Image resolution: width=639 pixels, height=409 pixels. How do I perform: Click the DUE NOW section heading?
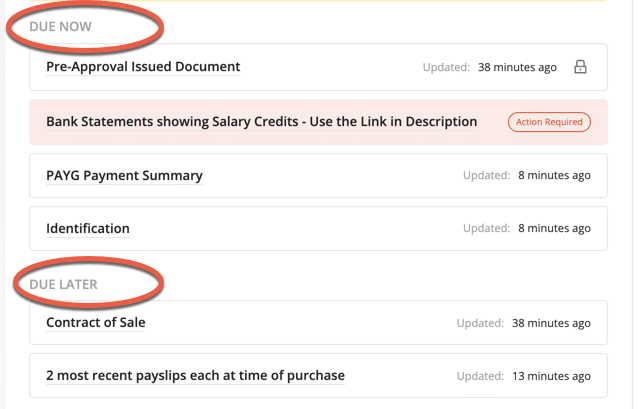60,26
